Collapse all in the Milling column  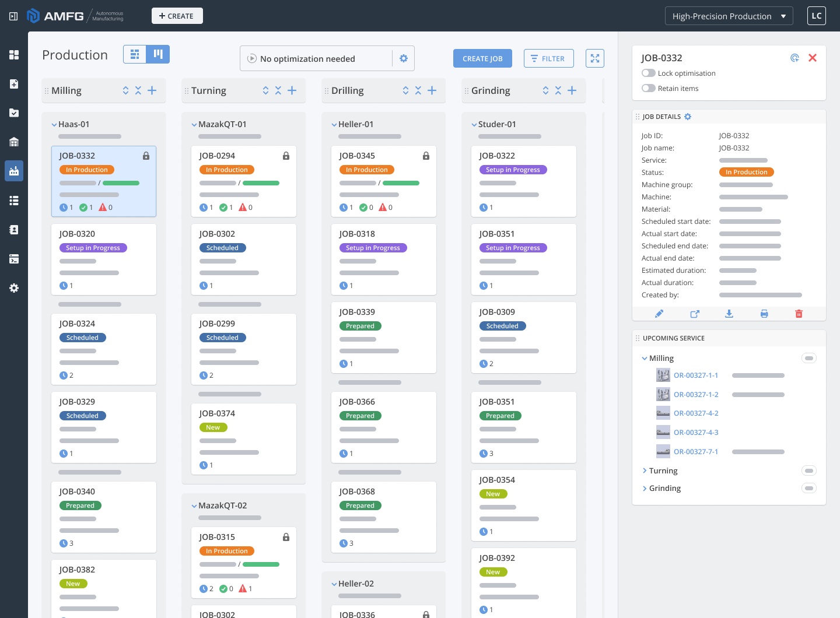pos(138,90)
